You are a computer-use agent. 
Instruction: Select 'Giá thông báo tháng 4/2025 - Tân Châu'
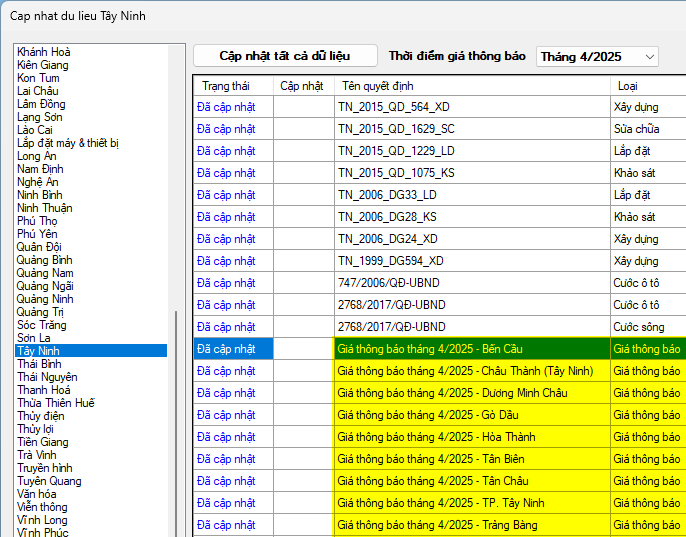472,481
